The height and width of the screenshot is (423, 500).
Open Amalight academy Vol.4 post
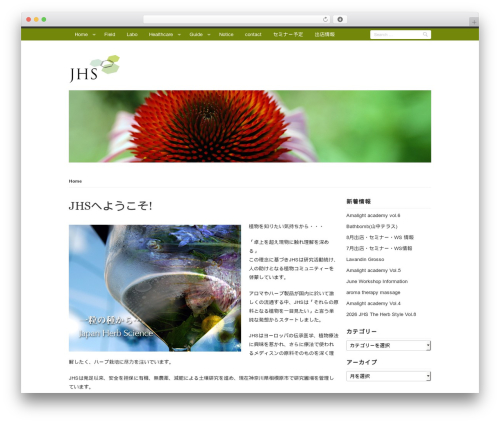click(373, 303)
